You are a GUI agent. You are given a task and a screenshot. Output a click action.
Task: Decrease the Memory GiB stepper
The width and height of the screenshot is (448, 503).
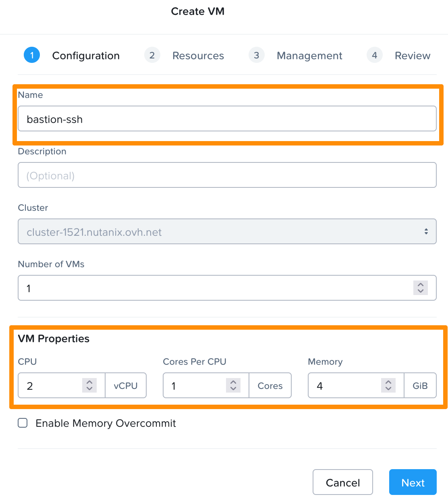[x=388, y=389]
